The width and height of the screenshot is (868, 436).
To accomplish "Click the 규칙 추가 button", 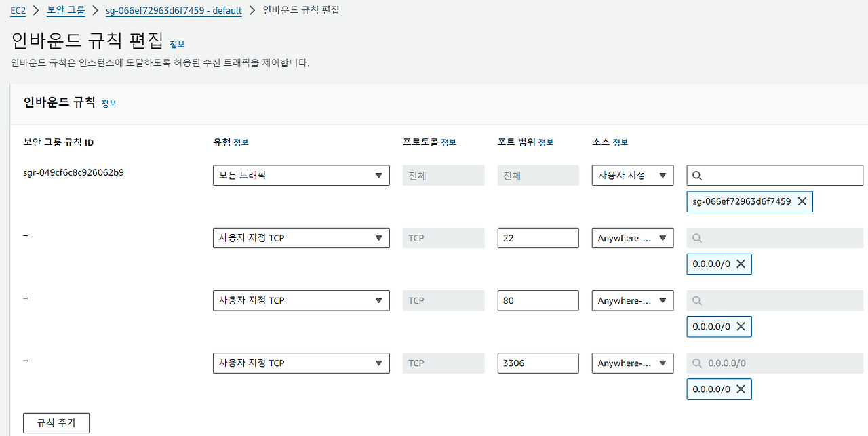I will 56,422.
